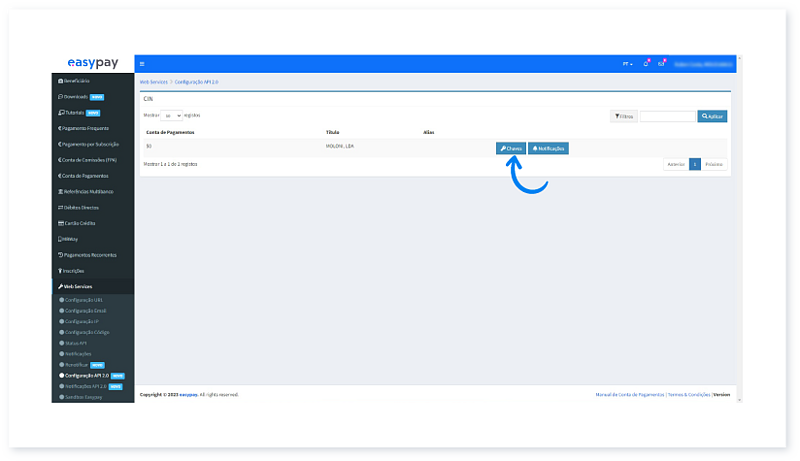Open MBWay in the sidebar
800x461 pixels.
click(68, 239)
